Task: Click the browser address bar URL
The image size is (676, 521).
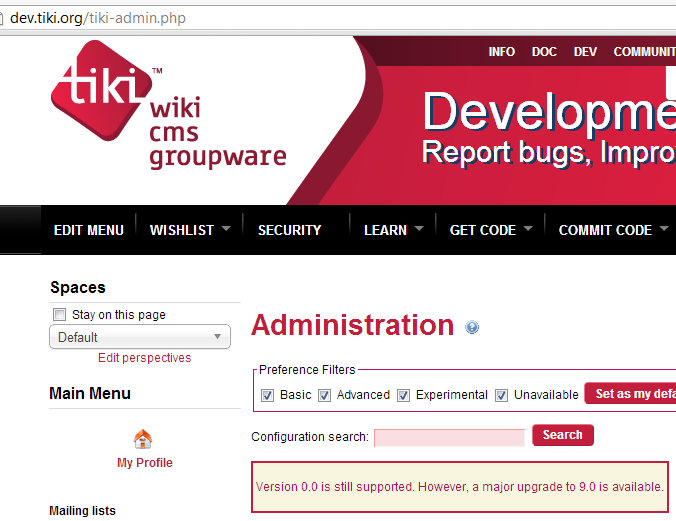Action: pyautogui.click(x=98, y=18)
